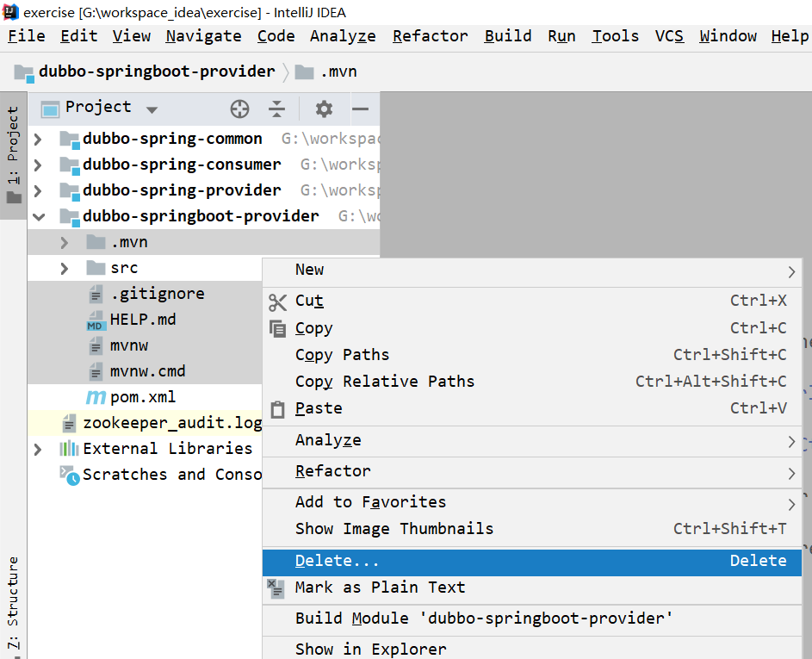Select the 1: Project side tab
Viewport: 812px width, 659px height.
click(13, 145)
